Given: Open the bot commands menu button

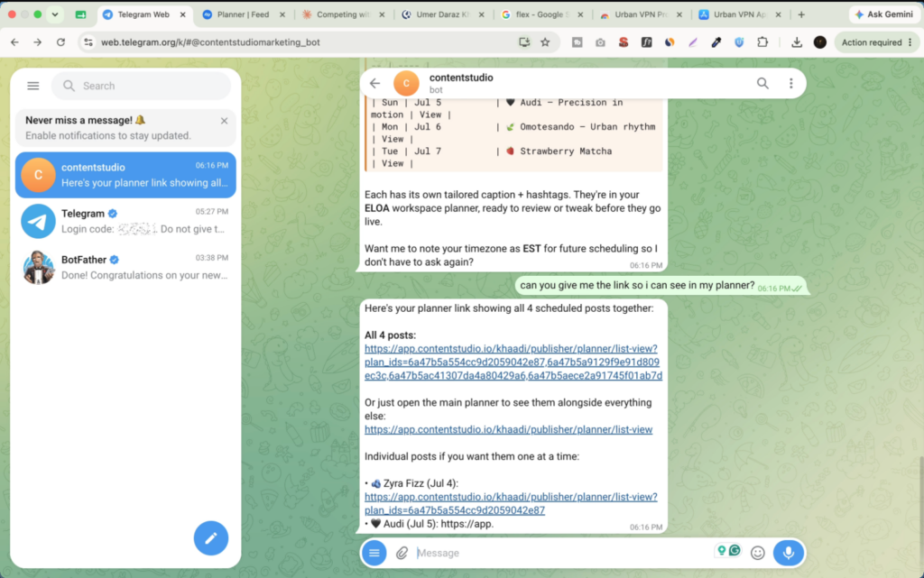Looking at the screenshot, I should tap(374, 553).
